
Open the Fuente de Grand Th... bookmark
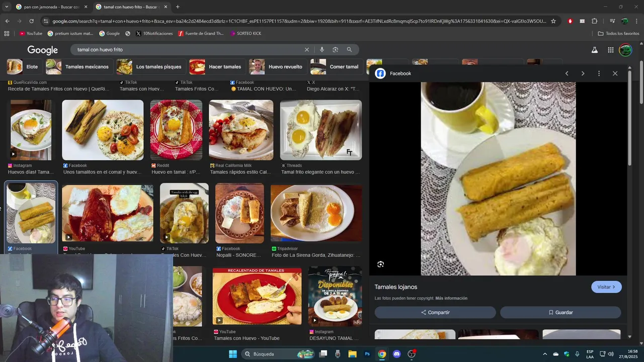(x=201, y=34)
